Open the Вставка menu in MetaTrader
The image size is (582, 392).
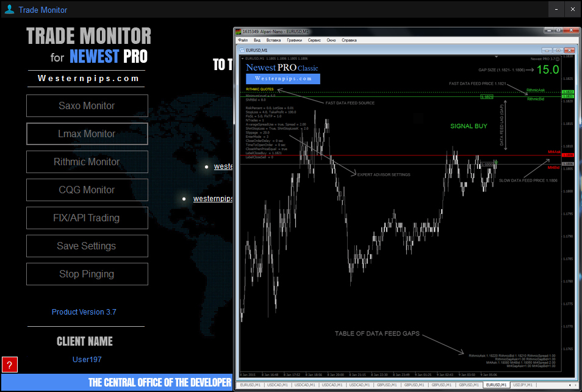coord(273,40)
